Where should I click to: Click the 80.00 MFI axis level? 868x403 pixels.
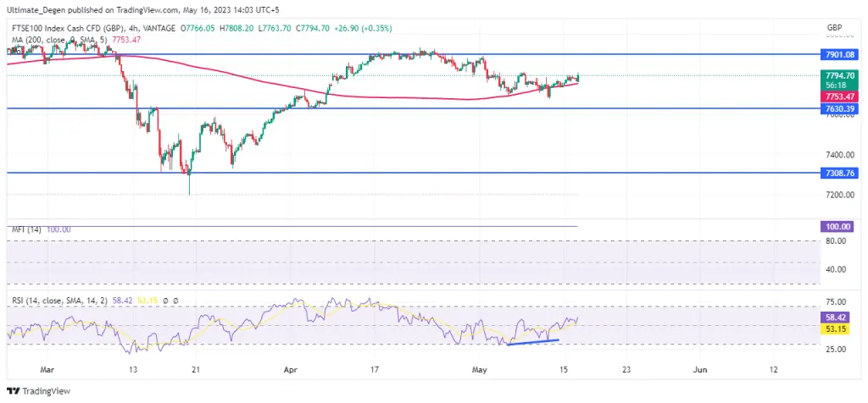[836, 241]
